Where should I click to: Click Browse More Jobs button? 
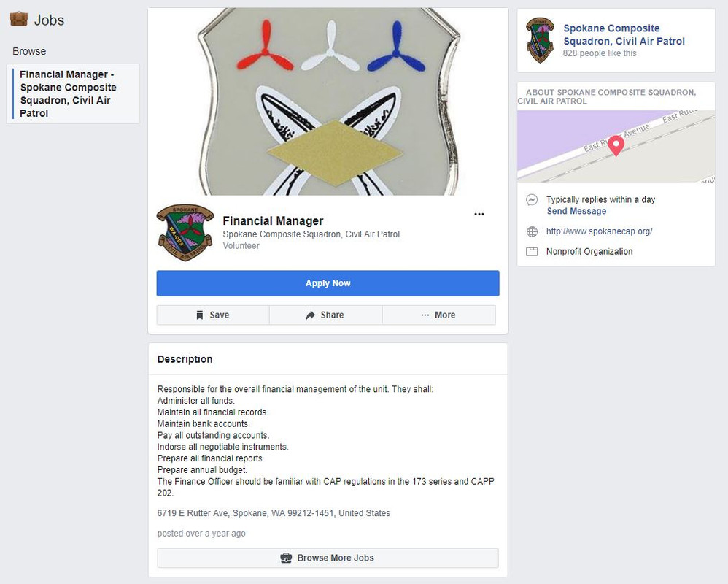328,558
